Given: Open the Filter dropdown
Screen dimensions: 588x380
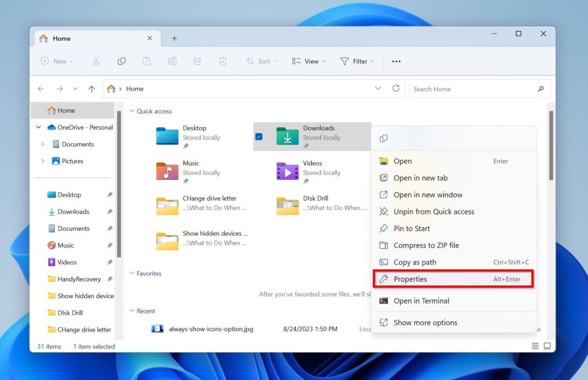Looking at the screenshot, I should pos(357,61).
